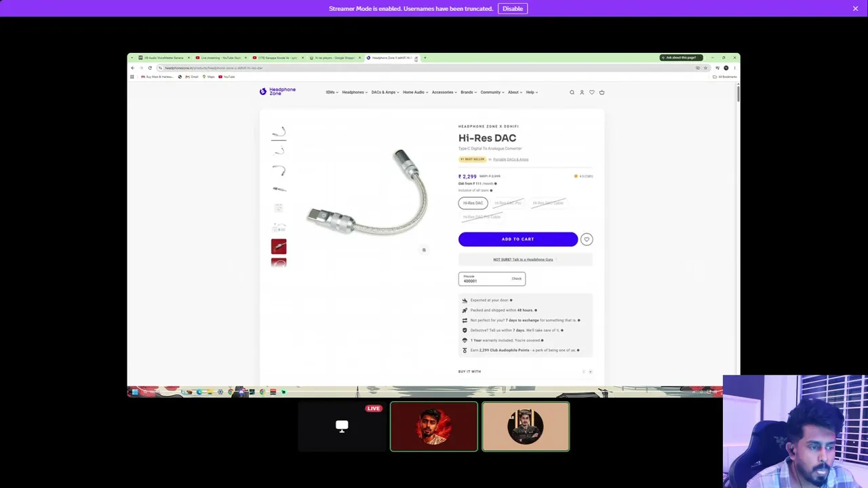Open the wishlist heart icon in site header

click(592, 92)
